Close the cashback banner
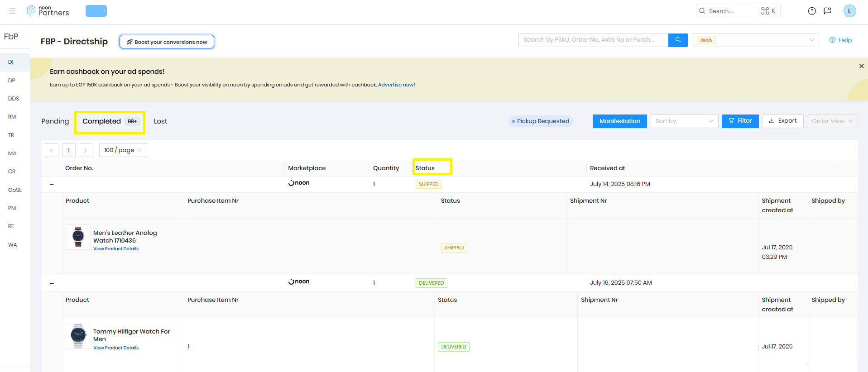 861,66
